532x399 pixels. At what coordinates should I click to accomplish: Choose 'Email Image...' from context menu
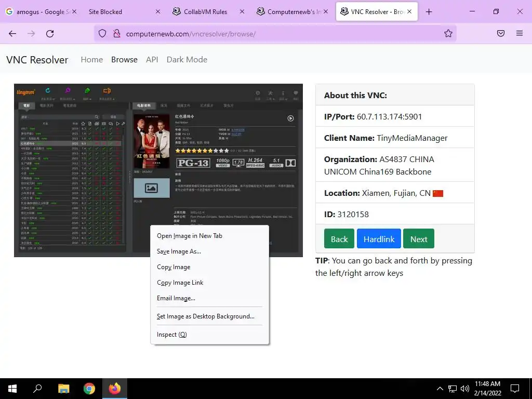(210, 298)
